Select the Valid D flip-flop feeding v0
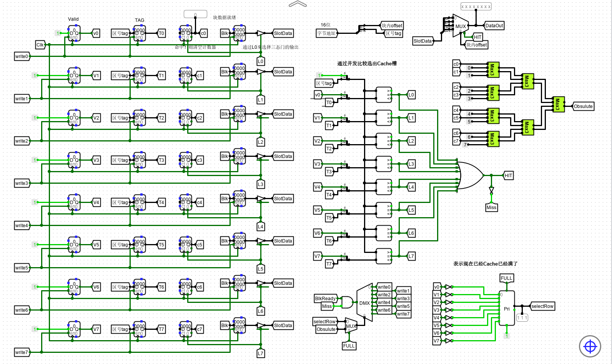The height and width of the screenshot is (364, 612). point(74,33)
